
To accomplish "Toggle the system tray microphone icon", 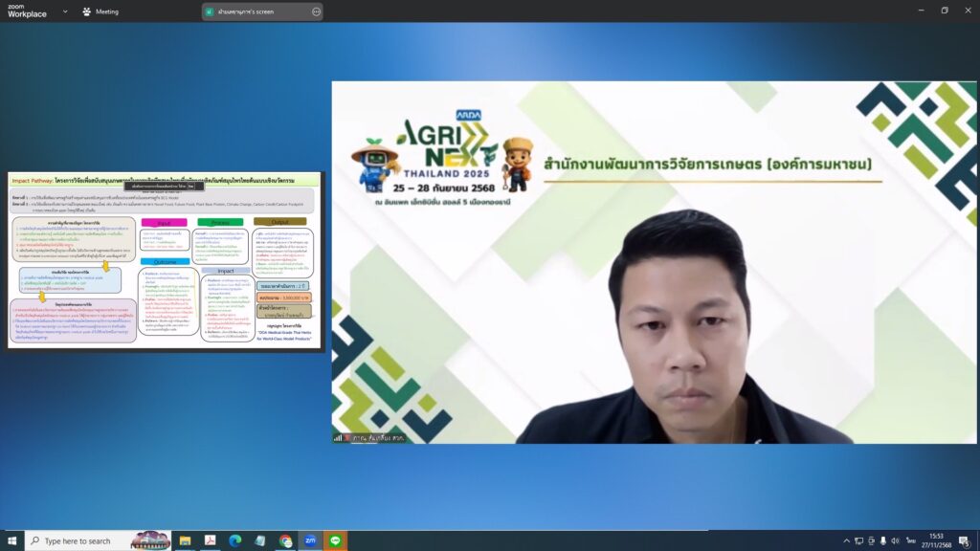I will (882, 541).
